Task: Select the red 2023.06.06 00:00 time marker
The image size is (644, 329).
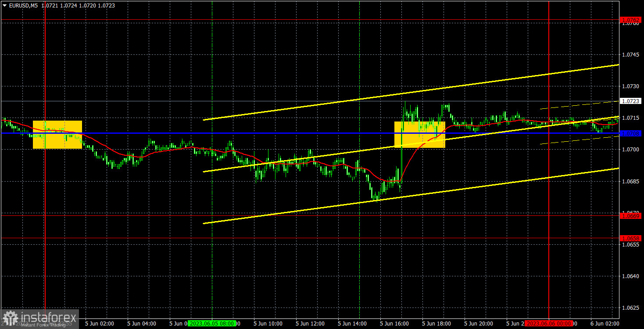Action: pyautogui.click(x=548, y=323)
